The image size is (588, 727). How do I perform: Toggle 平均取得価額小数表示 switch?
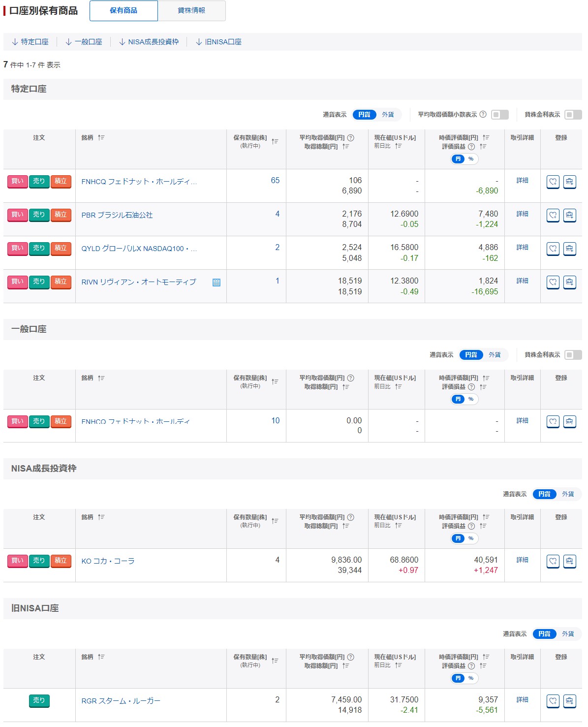(500, 115)
